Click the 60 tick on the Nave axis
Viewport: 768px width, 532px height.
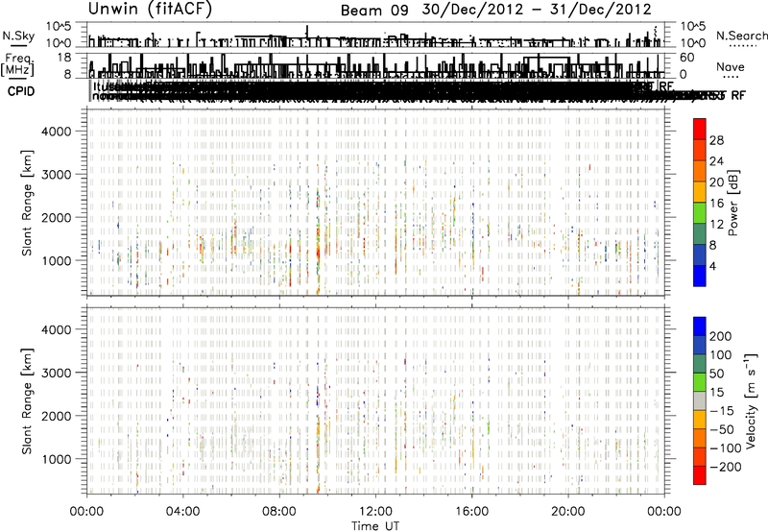[686, 58]
